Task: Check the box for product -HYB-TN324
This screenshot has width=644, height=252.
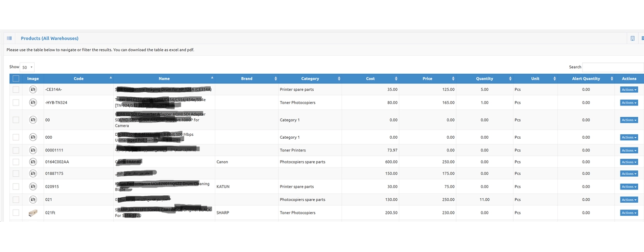Action: (16, 103)
